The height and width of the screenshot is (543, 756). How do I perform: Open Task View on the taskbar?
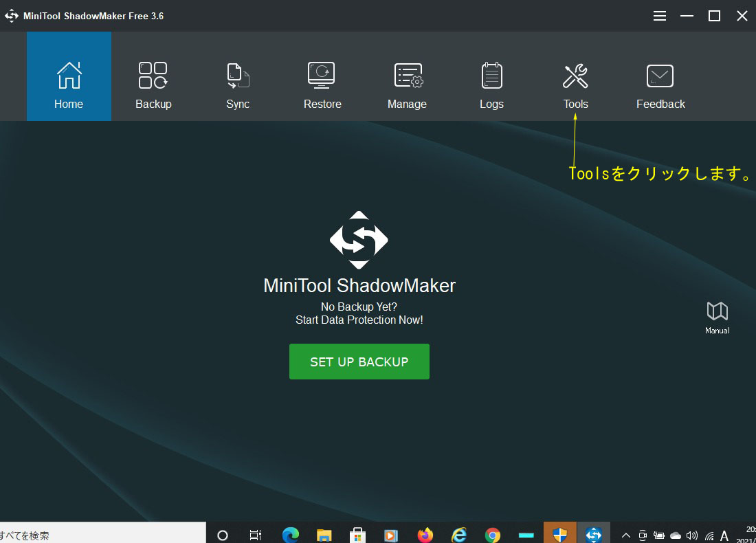click(x=256, y=535)
